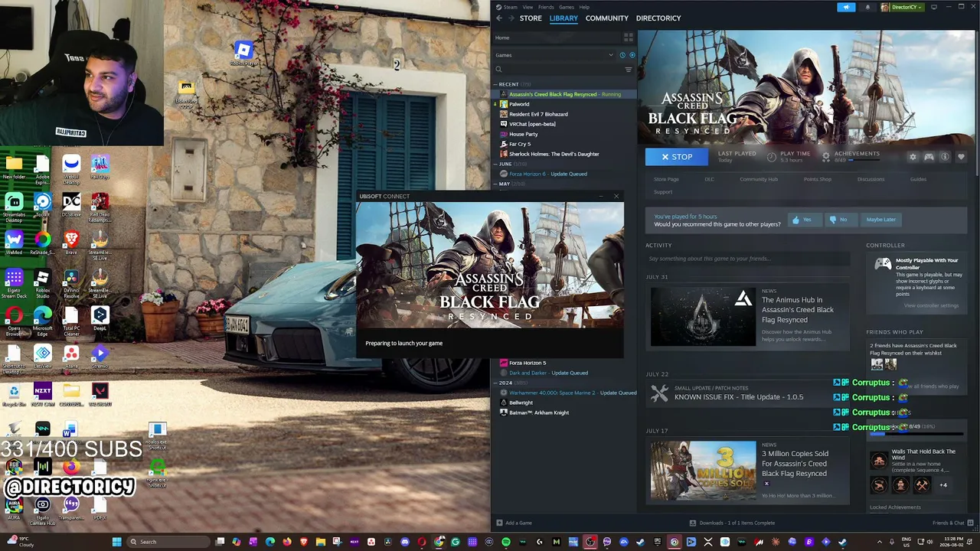Choose Maybe Later on recommendation prompt
Image resolution: width=980 pixels, height=551 pixels.
880,220
